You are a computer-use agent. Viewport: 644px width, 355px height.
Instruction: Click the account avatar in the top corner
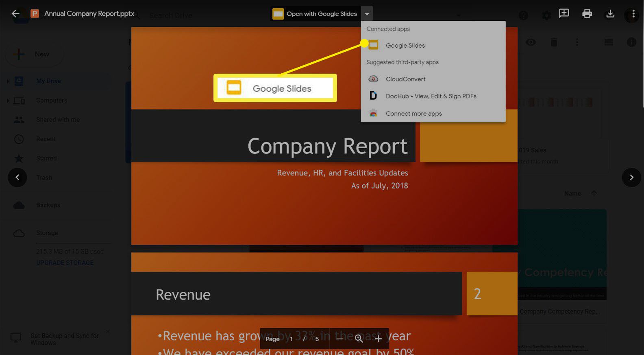point(631,15)
